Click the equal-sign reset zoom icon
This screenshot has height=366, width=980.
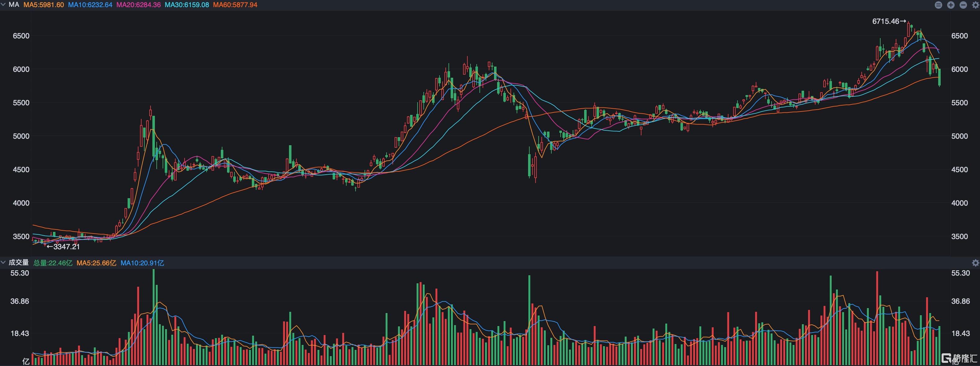(x=938, y=5)
